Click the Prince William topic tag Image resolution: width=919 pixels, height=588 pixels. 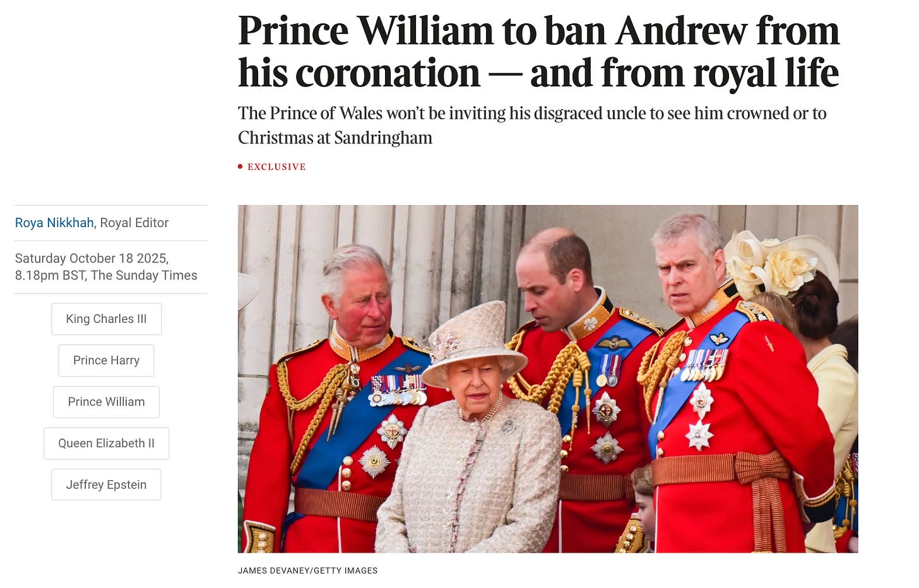106,402
